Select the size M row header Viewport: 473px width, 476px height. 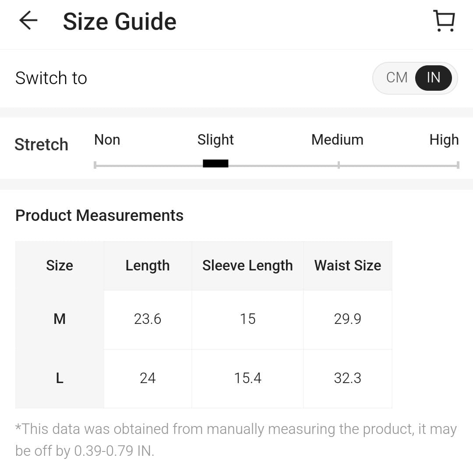[60, 319]
